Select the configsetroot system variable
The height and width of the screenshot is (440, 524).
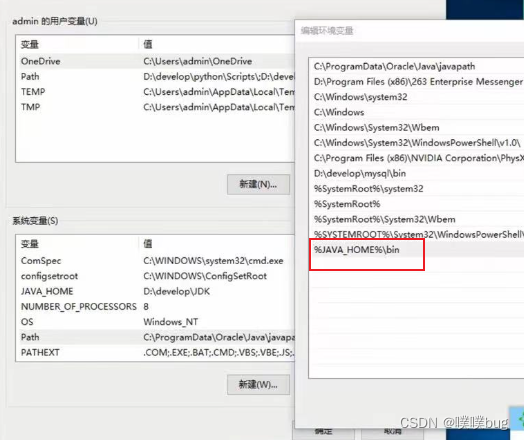click(x=156, y=276)
